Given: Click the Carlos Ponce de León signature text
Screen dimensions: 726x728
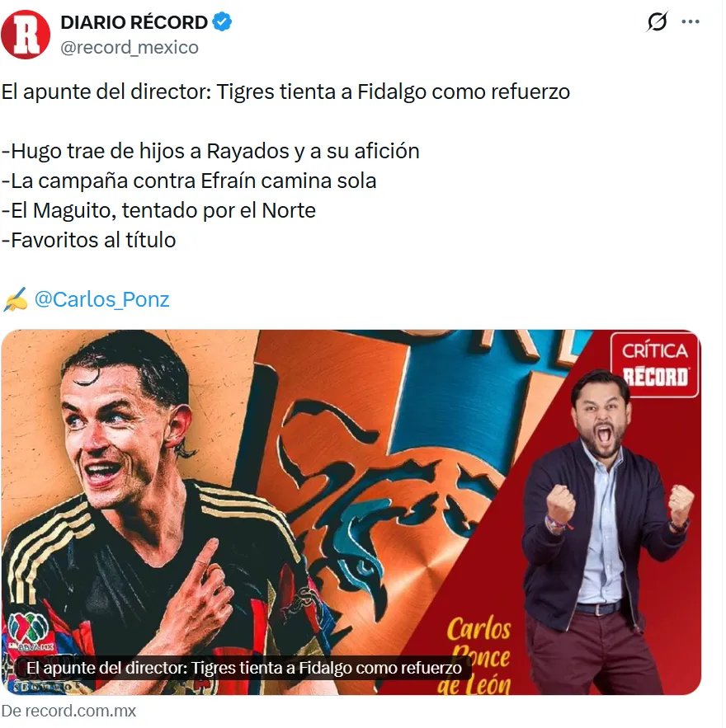Looking at the screenshot, I should [x=474, y=655].
